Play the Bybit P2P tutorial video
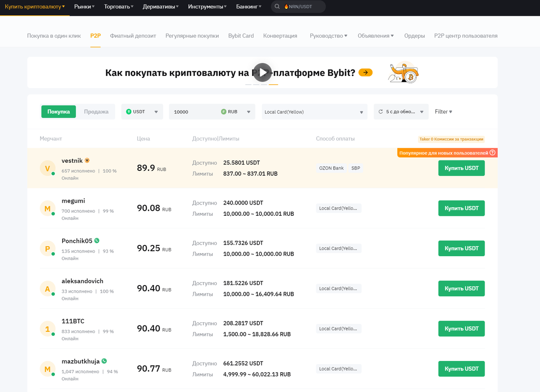 (x=262, y=72)
